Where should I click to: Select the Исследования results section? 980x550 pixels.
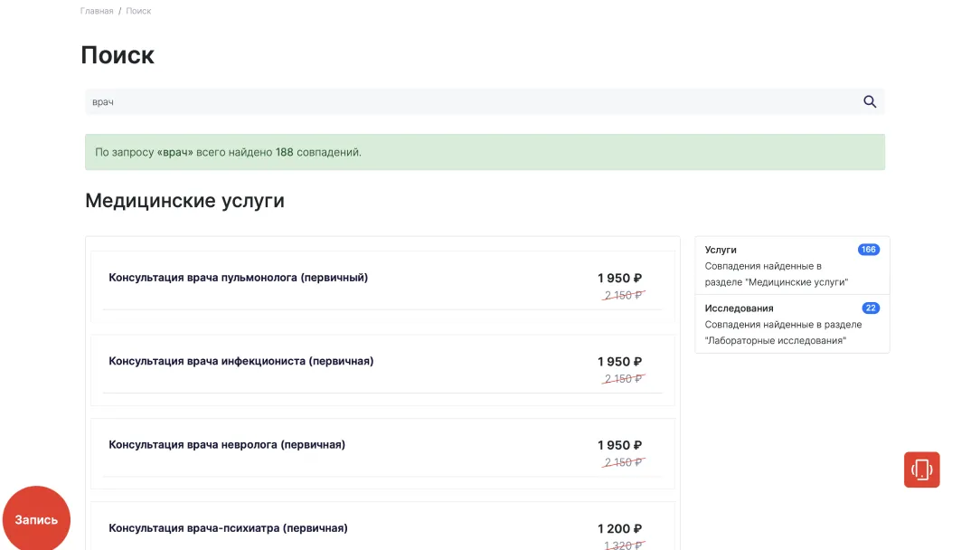pos(792,324)
